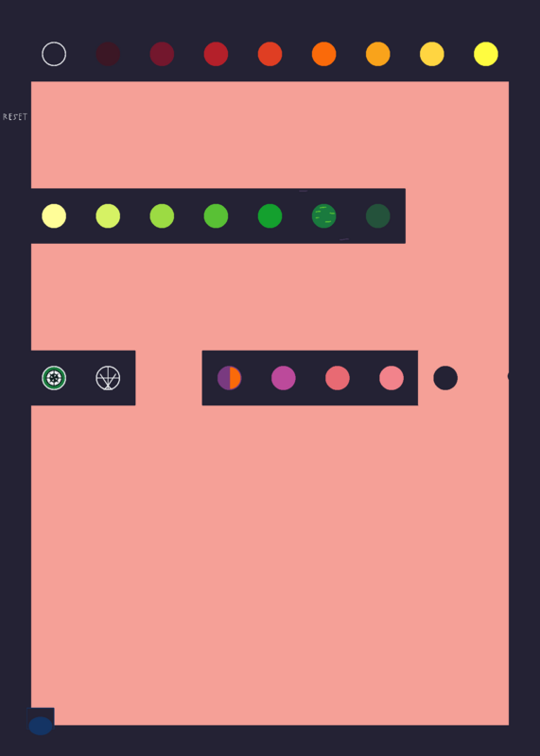Click the blue oval at the bottom-left corner
This screenshot has width=540, height=756.
point(41,726)
